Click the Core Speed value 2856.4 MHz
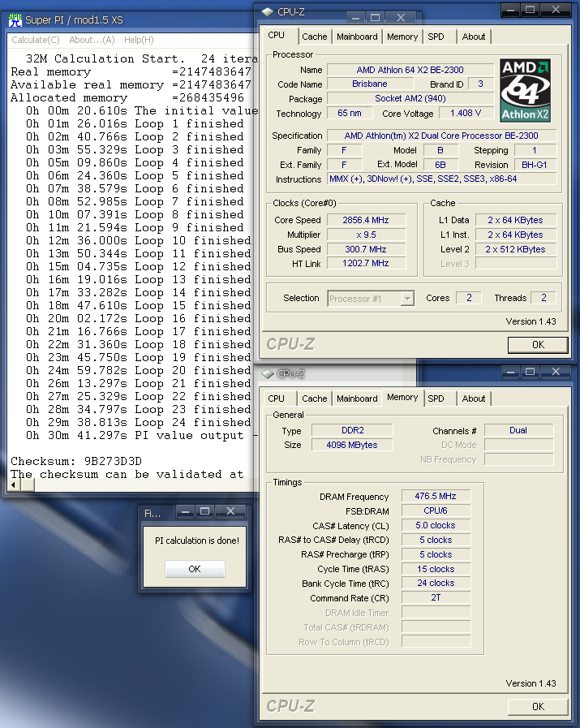Image resolution: width=580 pixels, height=728 pixels. (x=366, y=220)
